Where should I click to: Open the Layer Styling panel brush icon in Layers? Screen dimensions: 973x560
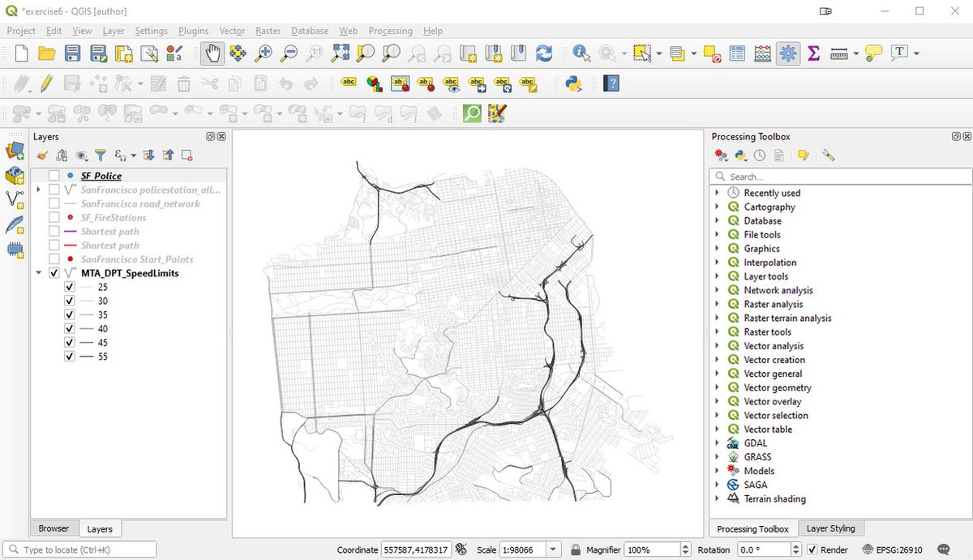[42, 155]
